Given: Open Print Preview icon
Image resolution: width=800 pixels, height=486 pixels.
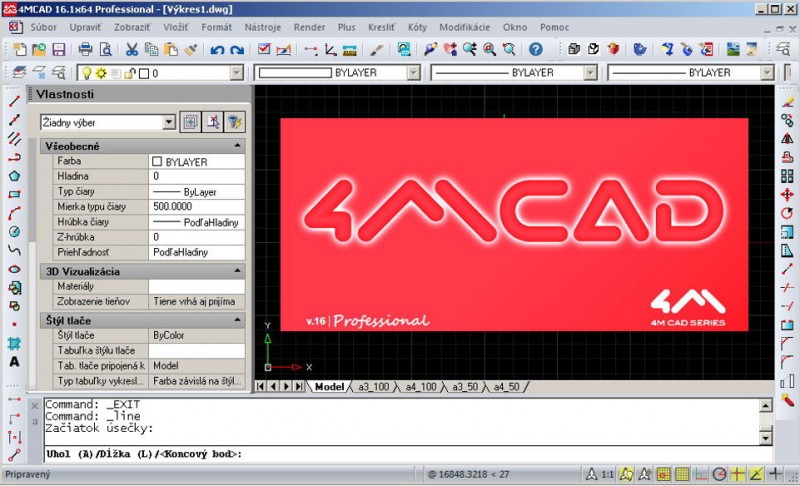Looking at the screenshot, I should coord(105,49).
